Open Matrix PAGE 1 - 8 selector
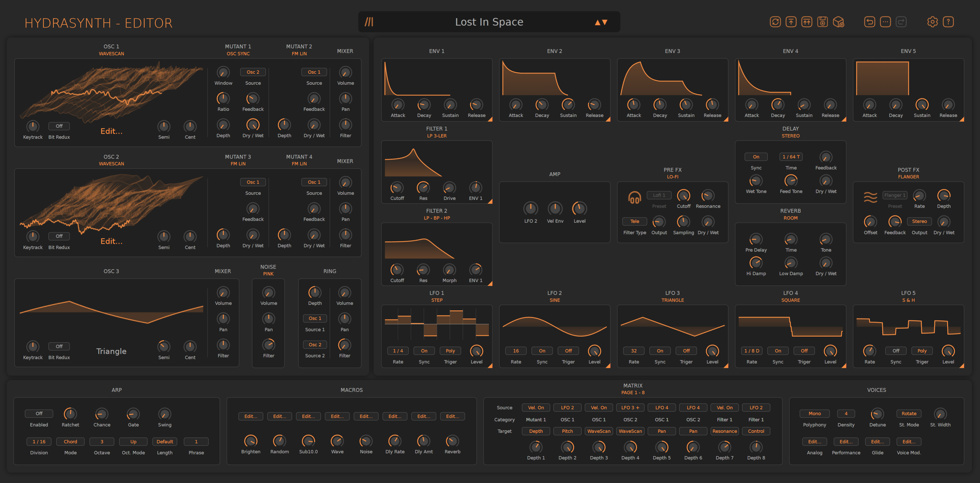 (633, 392)
